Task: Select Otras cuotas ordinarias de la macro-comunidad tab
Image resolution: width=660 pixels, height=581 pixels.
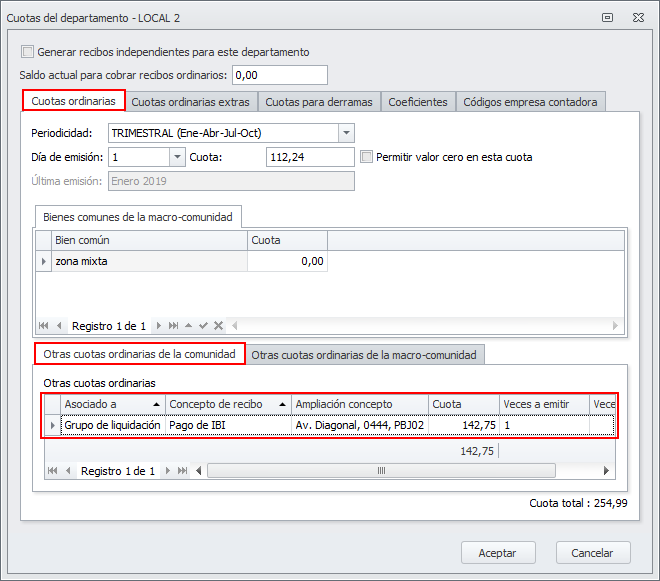Action: coord(366,355)
